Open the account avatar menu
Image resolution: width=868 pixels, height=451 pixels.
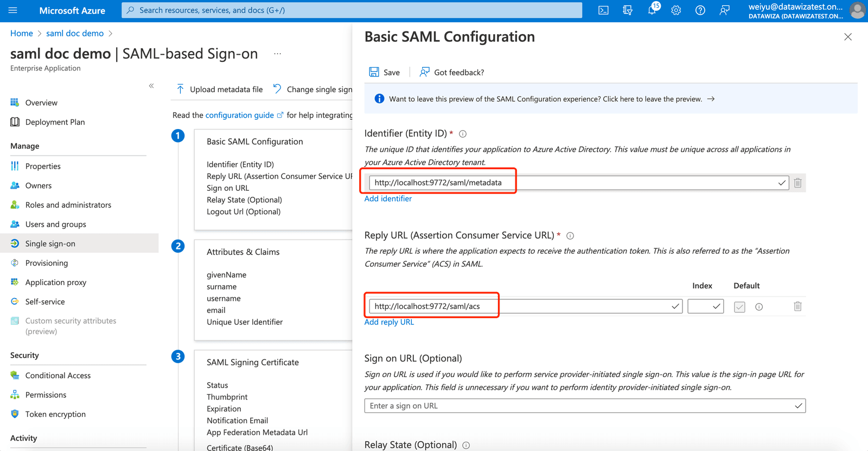[x=857, y=10]
